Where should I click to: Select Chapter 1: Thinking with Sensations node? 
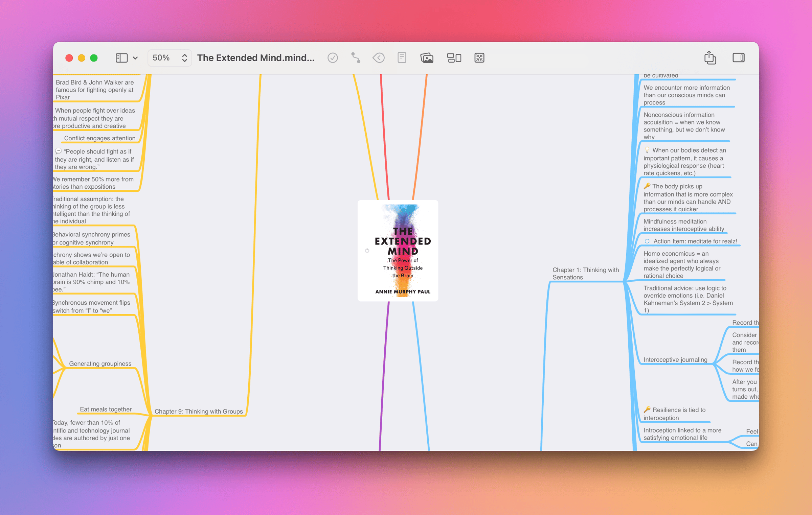(x=585, y=274)
